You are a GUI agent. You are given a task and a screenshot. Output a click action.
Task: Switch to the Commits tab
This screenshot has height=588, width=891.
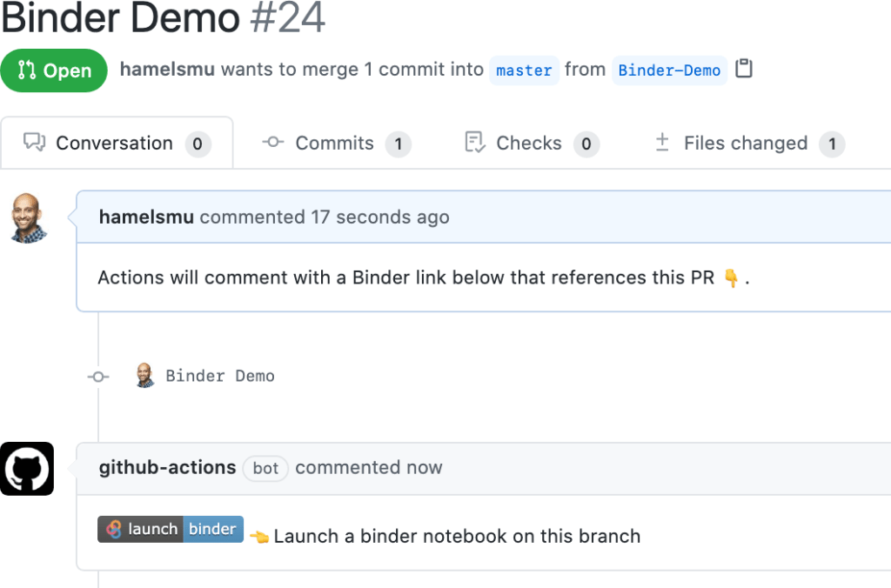tap(334, 143)
